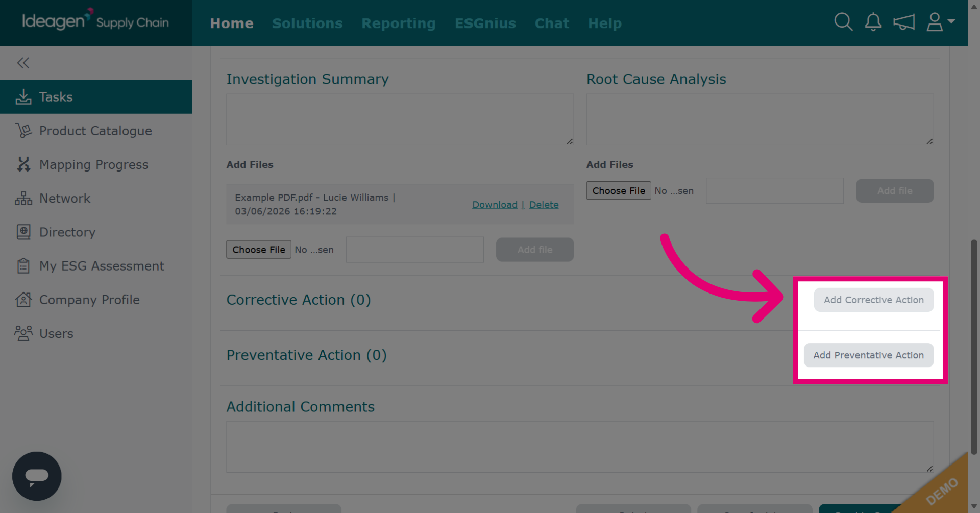Screen dimensions: 980x513
Task: Open the user account menu
Action: pos(941,22)
